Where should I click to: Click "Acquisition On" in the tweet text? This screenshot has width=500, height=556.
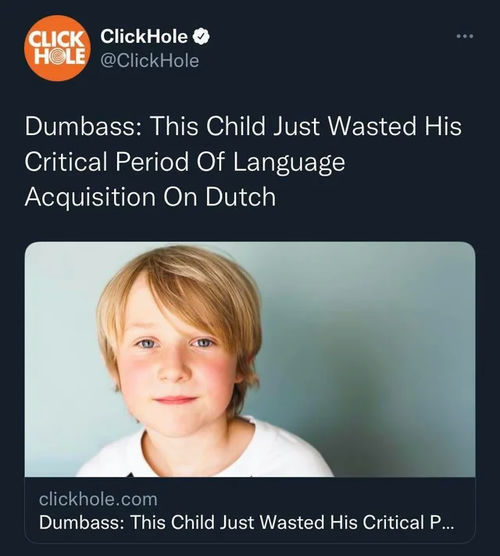pos(111,197)
